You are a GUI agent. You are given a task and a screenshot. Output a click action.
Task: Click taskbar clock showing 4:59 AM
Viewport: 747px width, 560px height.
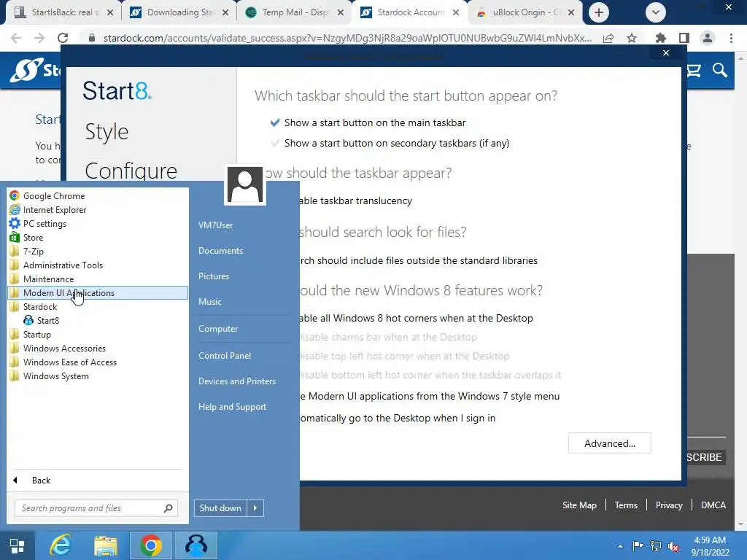(x=710, y=546)
